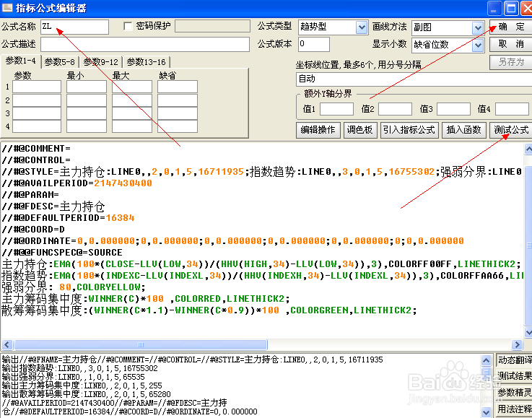Click the 值4 input field
The image size is (532, 418).
tap(512, 109)
